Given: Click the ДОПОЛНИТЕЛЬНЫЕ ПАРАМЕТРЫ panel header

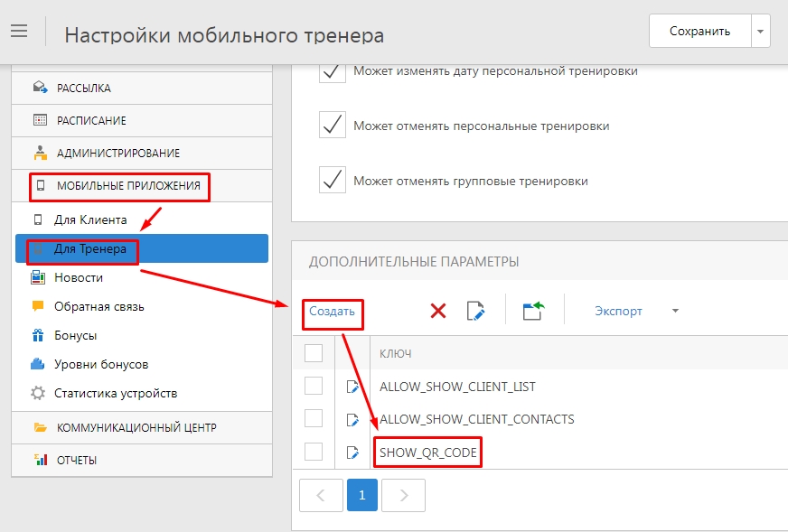Looking at the screenshot, I should tap(414, 262).
